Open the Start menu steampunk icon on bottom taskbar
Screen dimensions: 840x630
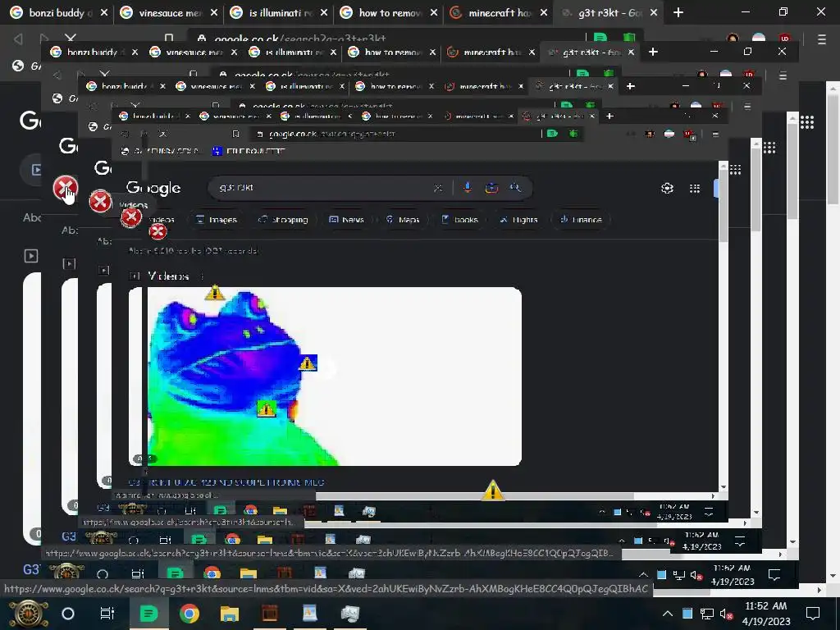[29, 614]
